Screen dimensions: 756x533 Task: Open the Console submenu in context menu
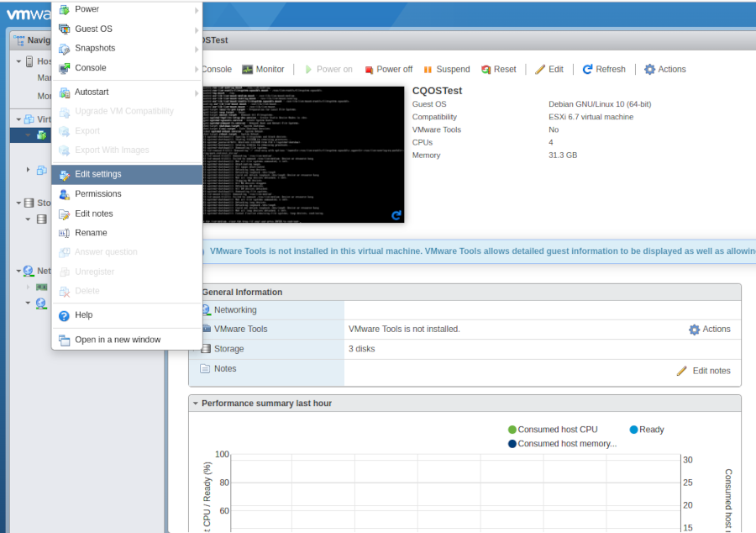point(127,68)
